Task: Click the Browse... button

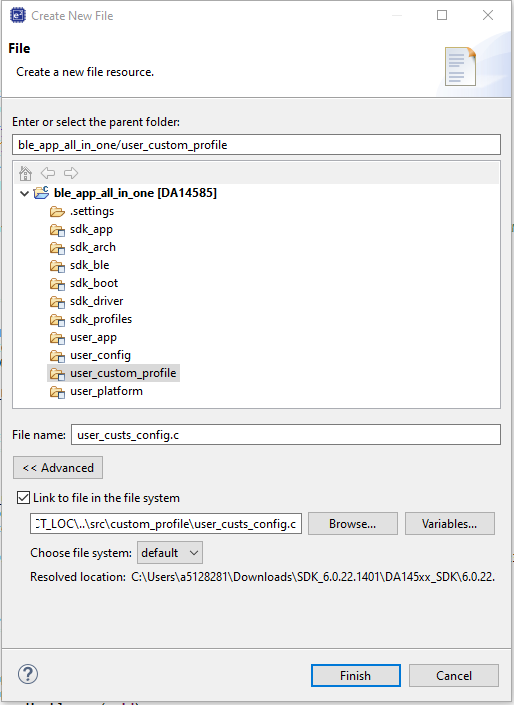Action: click(x=353, y=524)
